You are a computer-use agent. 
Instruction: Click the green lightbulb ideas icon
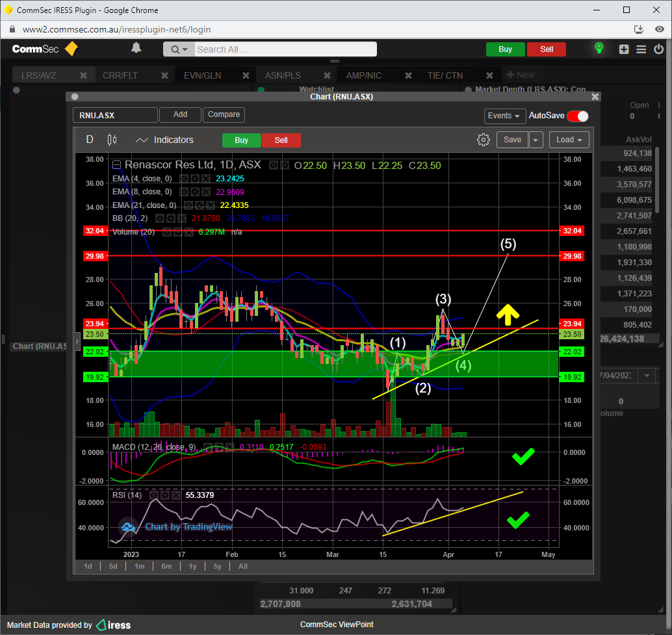(x=599, y=49)
